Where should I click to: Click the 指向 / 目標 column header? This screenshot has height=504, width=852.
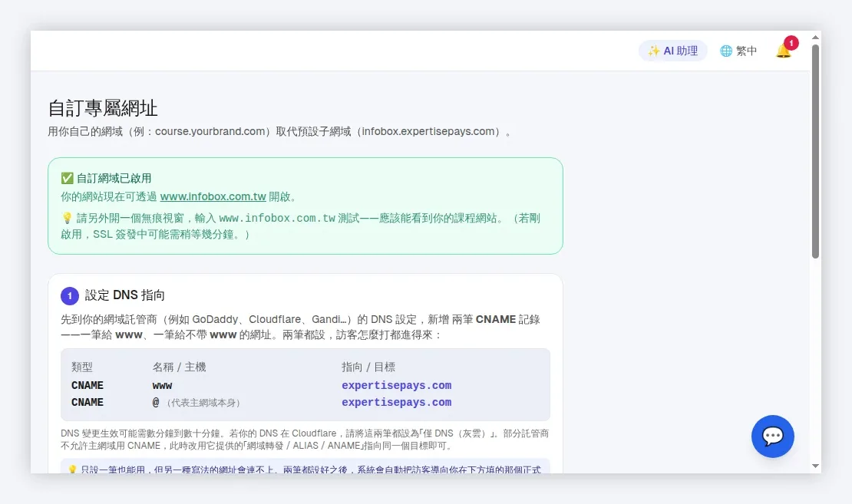click(368, 367)
